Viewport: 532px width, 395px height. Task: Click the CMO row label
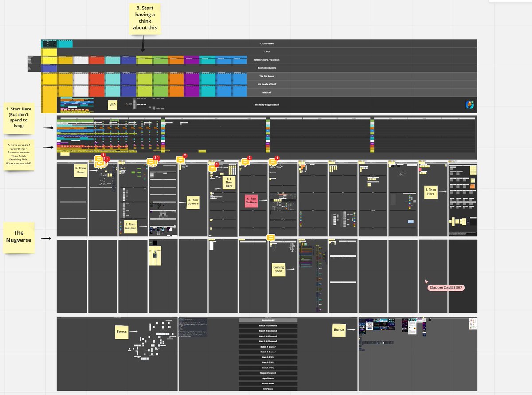tap(267, 52)
